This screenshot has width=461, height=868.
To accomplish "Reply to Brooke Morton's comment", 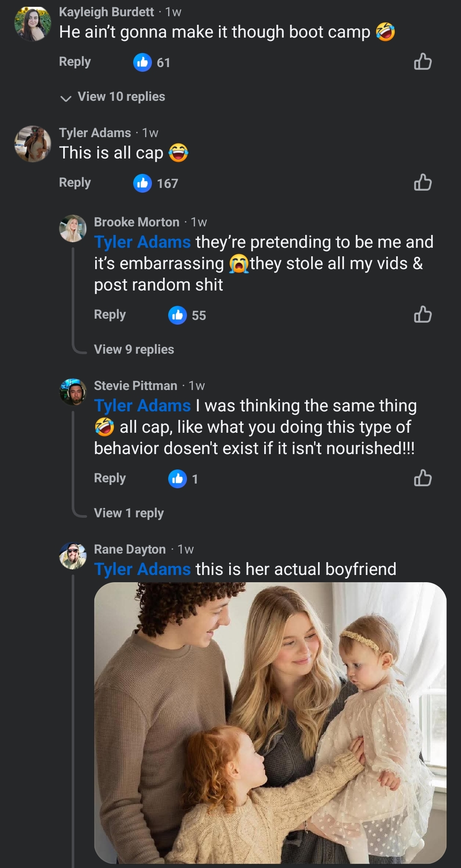I will [x=110, y=315].
